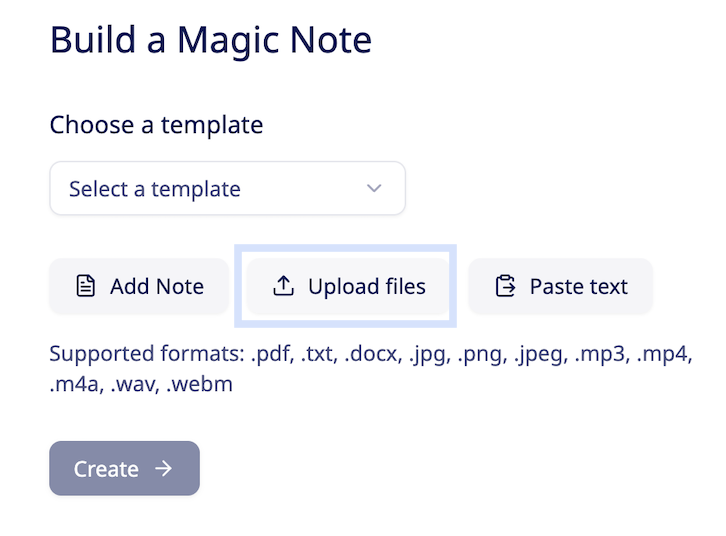Image resolution: width=726 pixels, height=536 pixels.
Task: Click the 'Supported formats' text line
Action: pyautogui.click(x=370, y=355)
